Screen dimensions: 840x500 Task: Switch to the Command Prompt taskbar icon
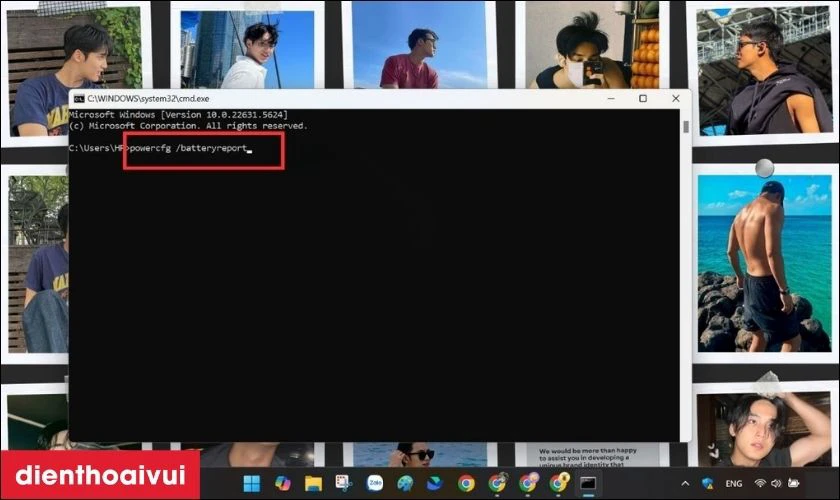point(589,483)
